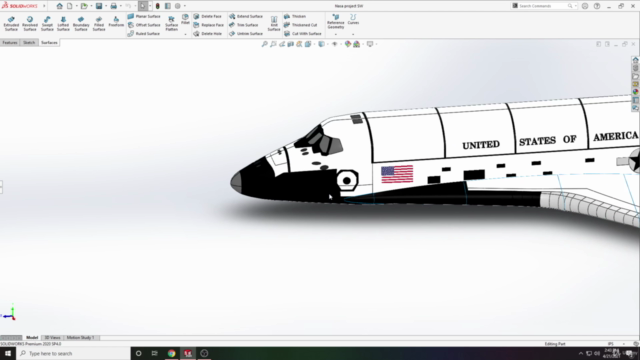Switch to the Surfaces tab
Screen dimensions: 640x360
coord(49,42)
